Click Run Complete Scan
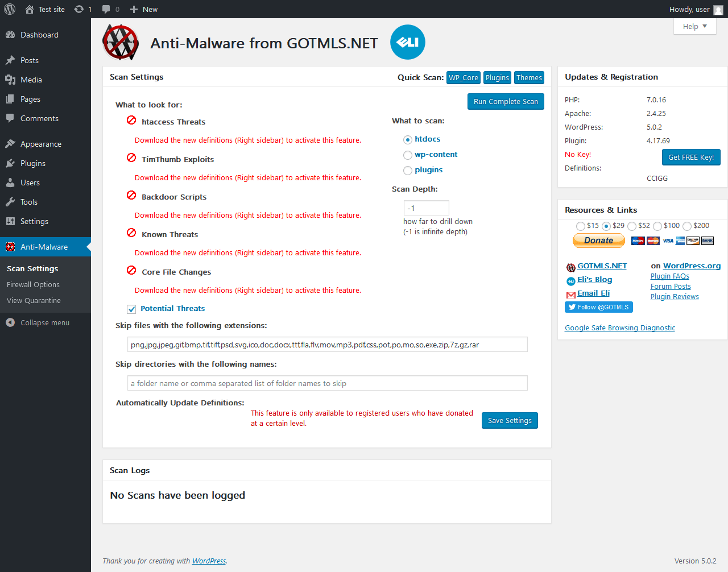 506,102
